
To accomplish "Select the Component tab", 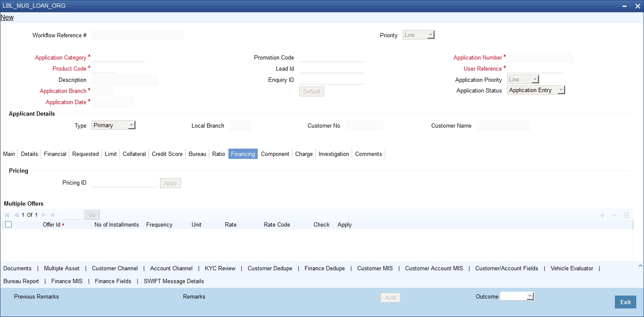I will point(275,154).
